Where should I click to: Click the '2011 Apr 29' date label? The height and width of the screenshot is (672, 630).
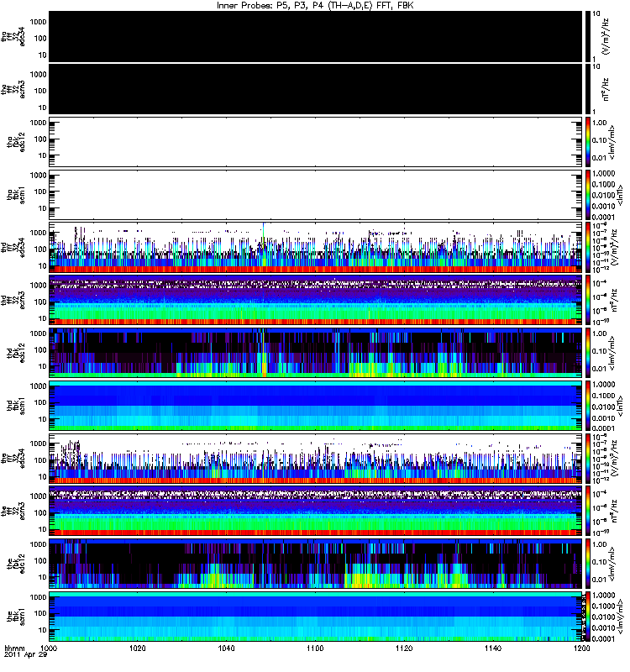(25, 655)
